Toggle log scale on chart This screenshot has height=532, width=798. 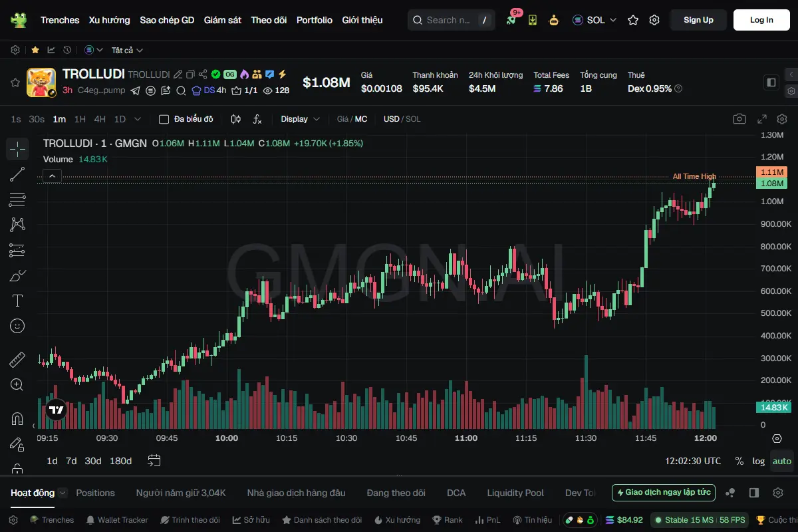click(x=758, y=461)
